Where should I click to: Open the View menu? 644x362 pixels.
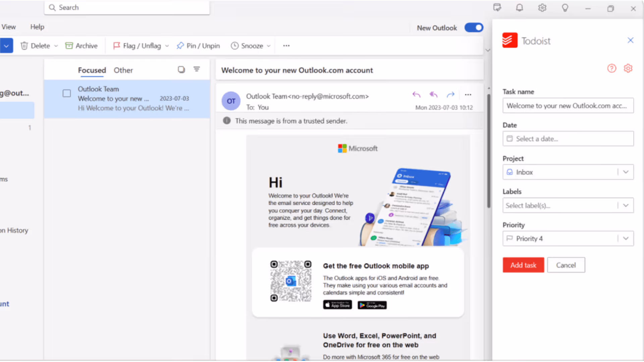point(8,27)
